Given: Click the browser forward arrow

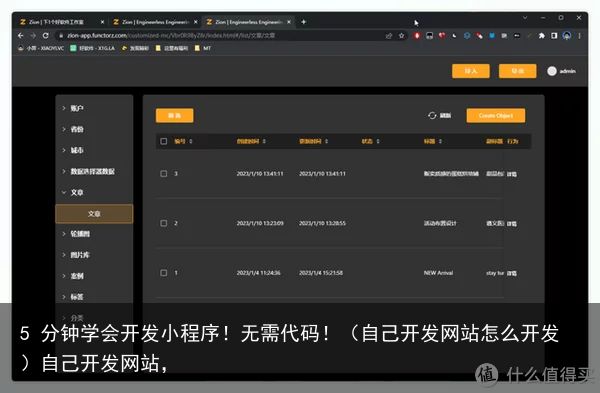Looking at the screenshot, I should (x=33, y=36).
